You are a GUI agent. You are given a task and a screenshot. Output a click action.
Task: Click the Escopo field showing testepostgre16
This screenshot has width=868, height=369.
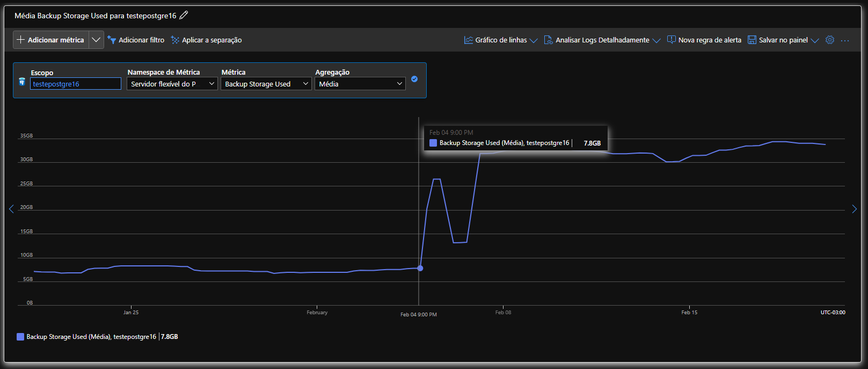pos(76,84)
